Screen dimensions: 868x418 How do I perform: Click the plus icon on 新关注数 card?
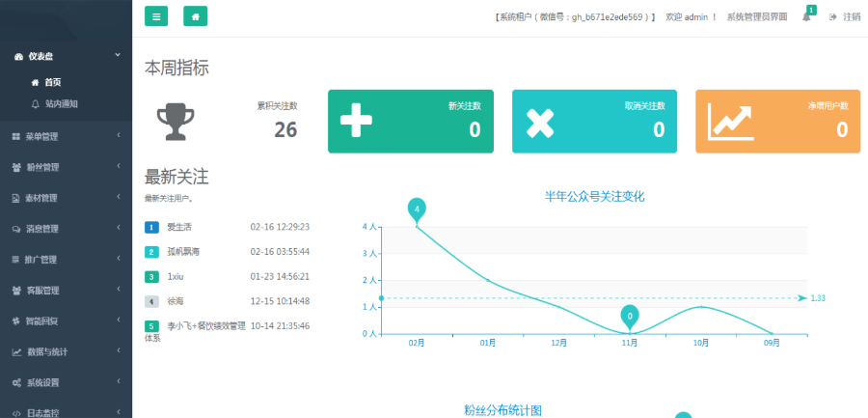[x=356, y=122]
